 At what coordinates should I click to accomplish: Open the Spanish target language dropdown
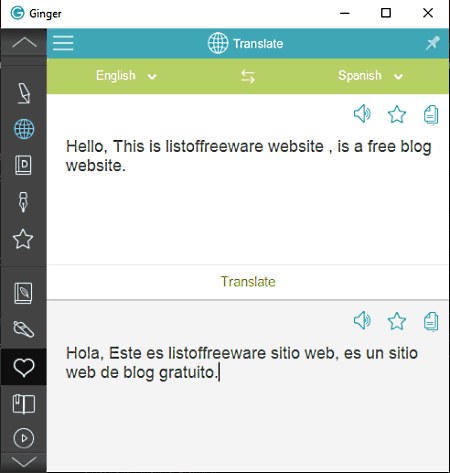point(370,76)
